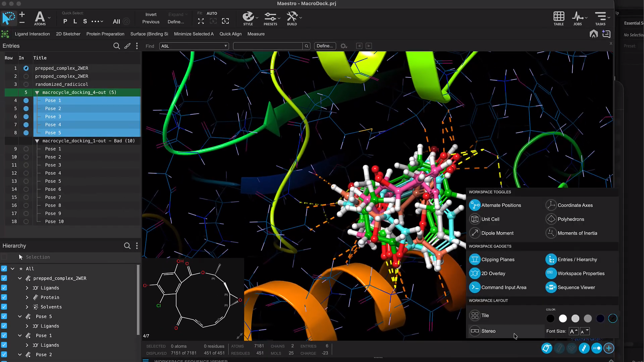Toggle 2D Overlay gadget
Viewport: 644px width, 362px height.
pyautogui.click(x=487, y=274)
